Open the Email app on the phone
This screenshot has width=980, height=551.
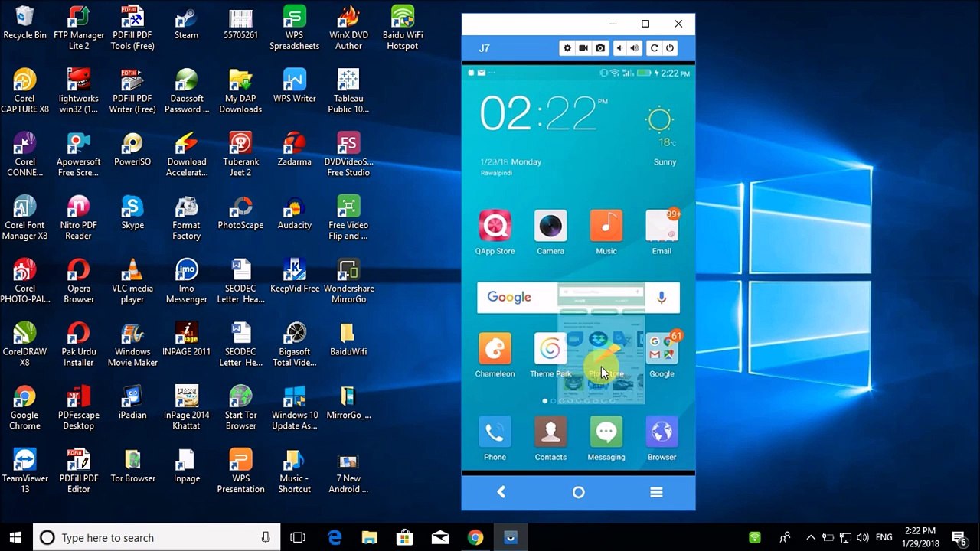tap(661, 232)
